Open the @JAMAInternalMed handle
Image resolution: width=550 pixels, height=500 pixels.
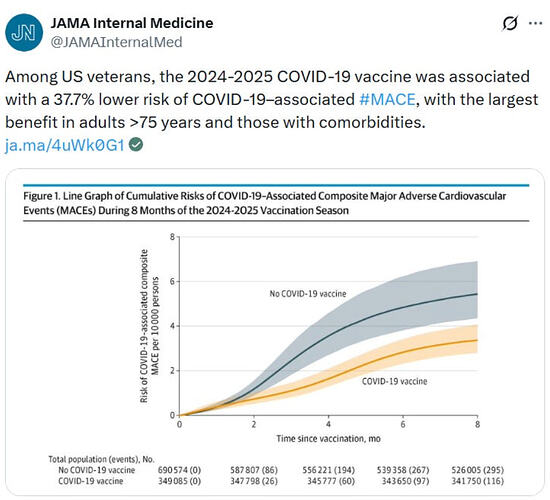[x=116, y=42]
